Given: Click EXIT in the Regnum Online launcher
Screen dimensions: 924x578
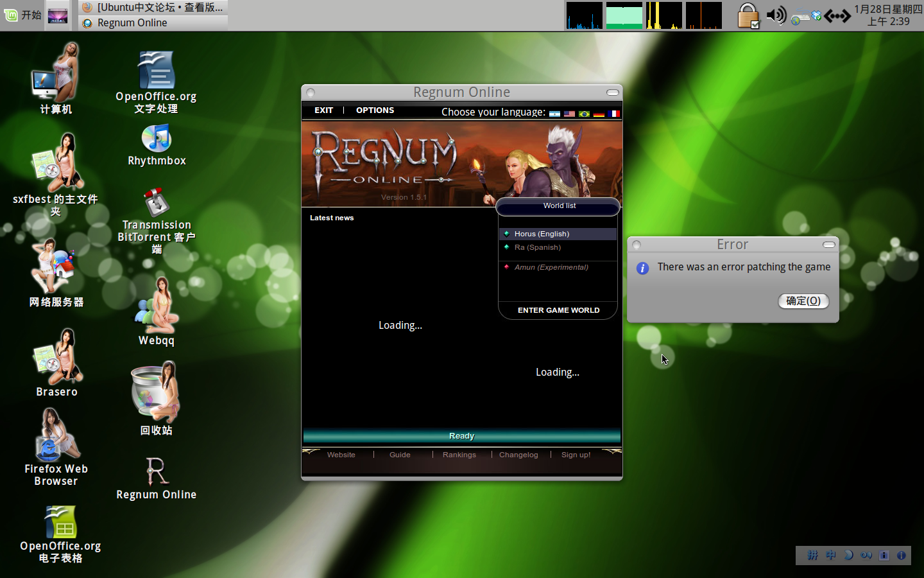Looking at the screenshot, I should (x=323, y=110).
